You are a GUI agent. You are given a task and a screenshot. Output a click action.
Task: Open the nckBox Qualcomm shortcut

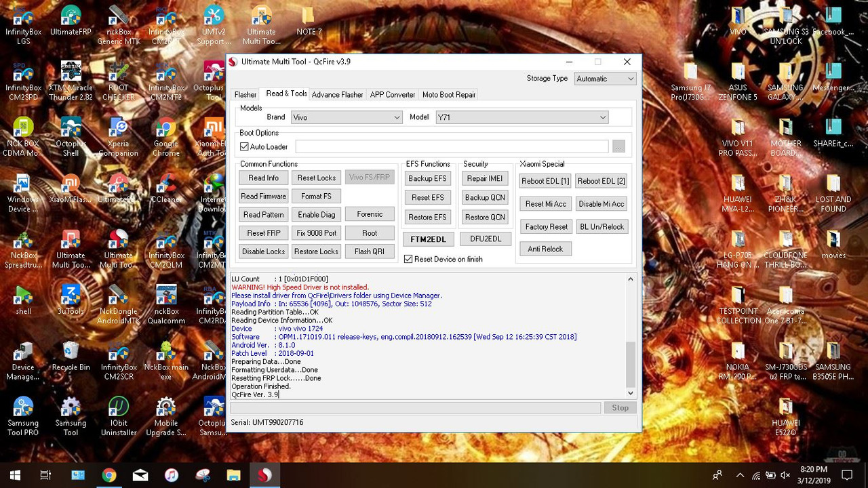click(166, 305)
